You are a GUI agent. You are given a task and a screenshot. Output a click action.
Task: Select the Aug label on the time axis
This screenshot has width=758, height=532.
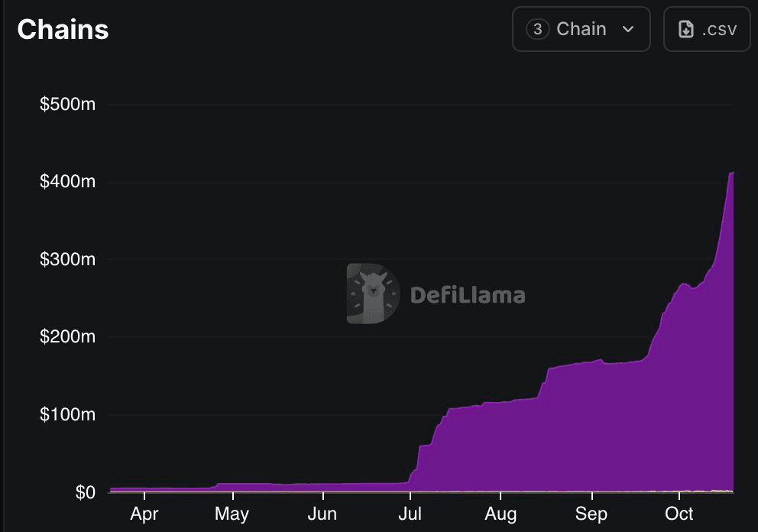(x=500, y=513)
